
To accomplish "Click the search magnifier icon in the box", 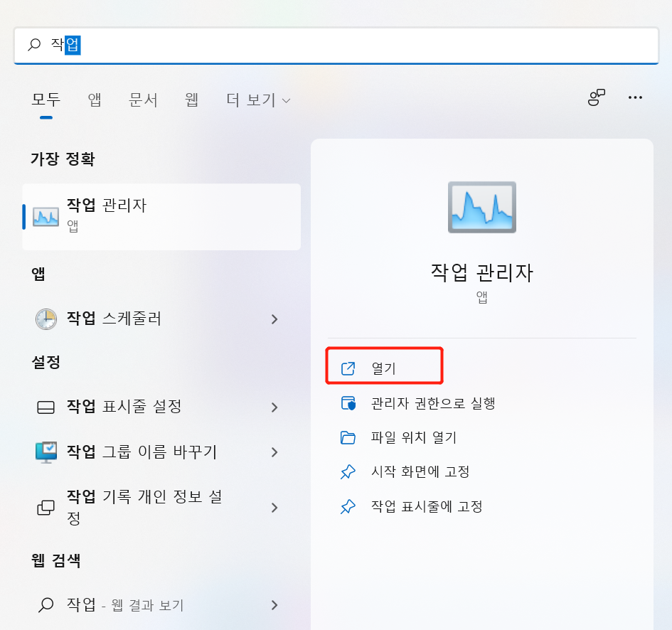I will pyautogui.click(x=33, y=45).
